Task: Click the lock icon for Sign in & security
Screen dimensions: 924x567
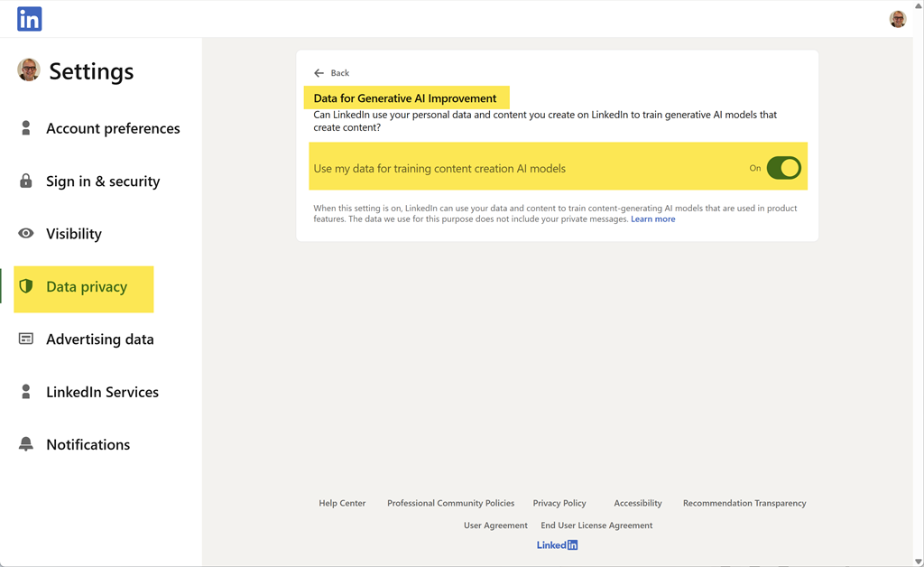Action: (26, 181)
